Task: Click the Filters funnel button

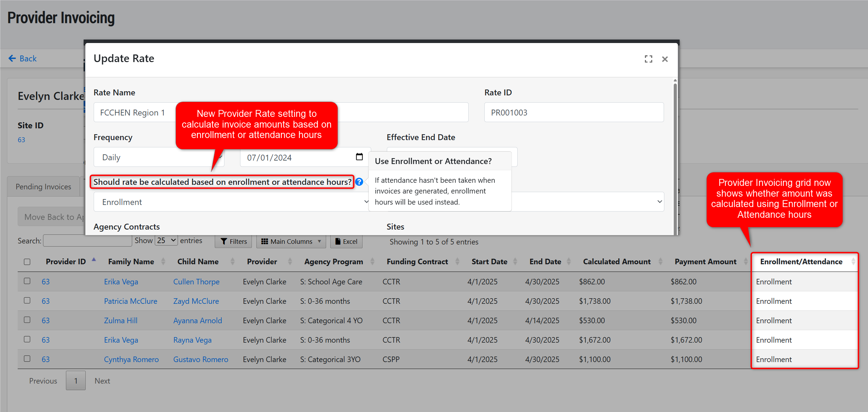Action: click(233, 241)
